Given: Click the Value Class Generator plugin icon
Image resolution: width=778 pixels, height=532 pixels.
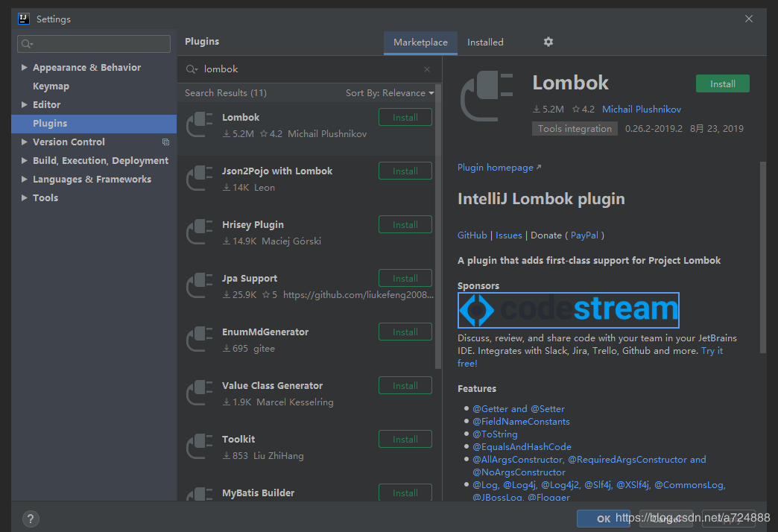Looking at the screenshot, I should point(200,393).
